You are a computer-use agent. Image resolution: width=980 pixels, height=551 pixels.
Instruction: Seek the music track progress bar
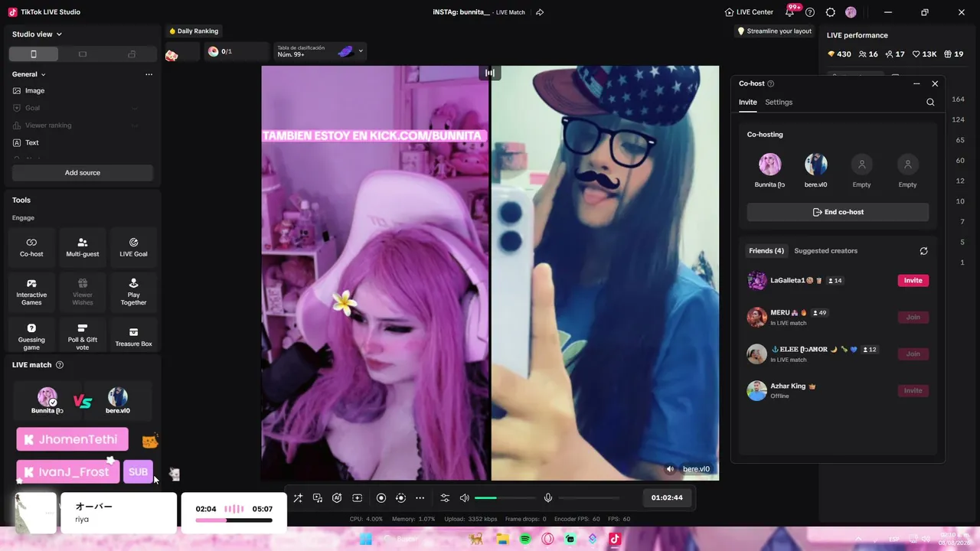234,520
